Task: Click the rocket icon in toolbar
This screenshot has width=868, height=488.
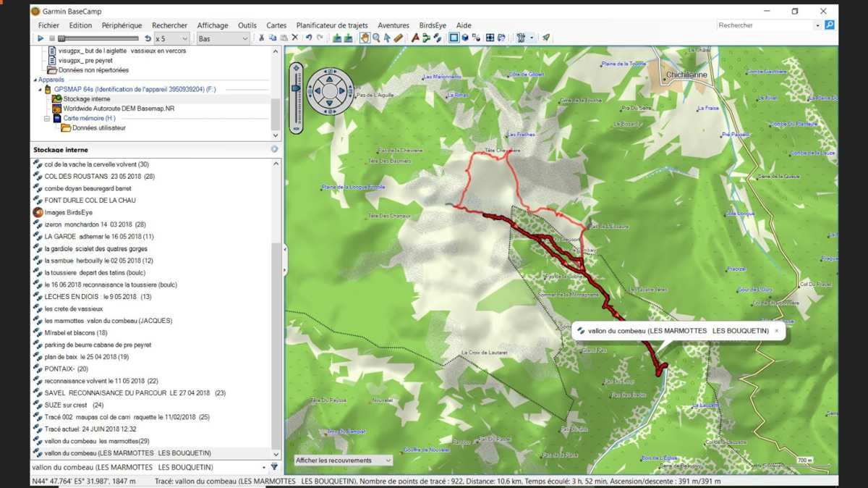Action: [546, 38]
